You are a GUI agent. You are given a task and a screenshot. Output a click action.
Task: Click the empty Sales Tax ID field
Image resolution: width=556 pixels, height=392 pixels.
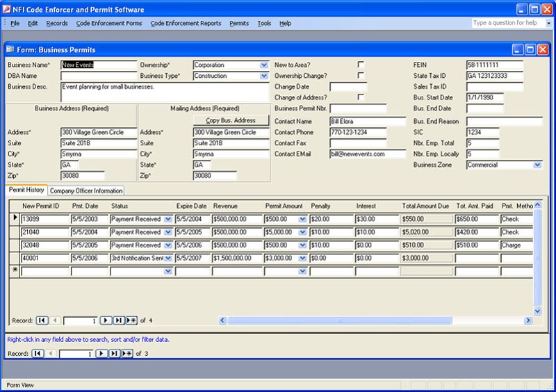(x=495, y=87)
